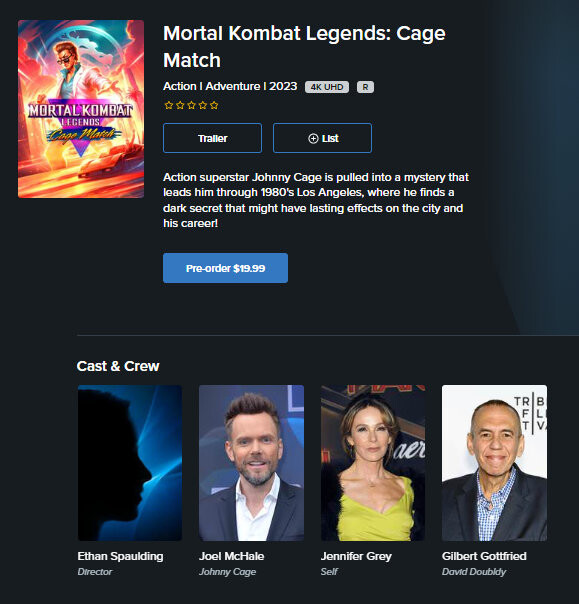Click the plus icon on List button
This screenshot has width=579, height=604.
(x=313, y=138)
